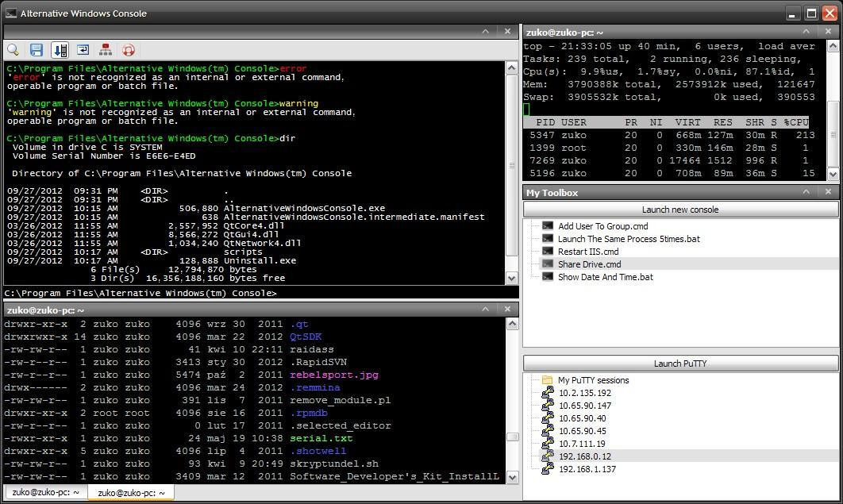
Task: Click the scroll up arrow of the file listing
Action: 512,324
